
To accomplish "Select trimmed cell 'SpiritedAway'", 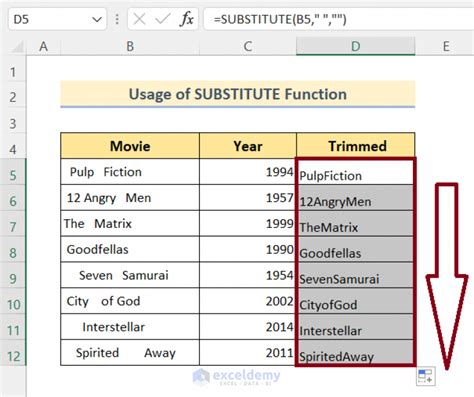I will tap(356, 353).
